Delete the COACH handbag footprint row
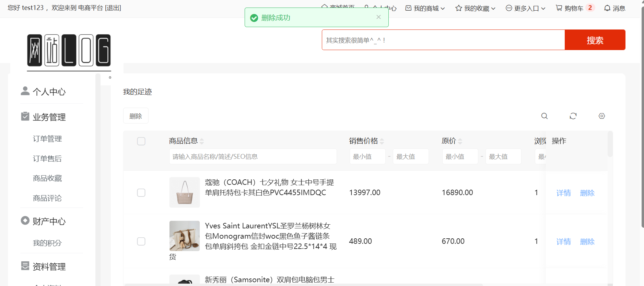 click(587, 193)
